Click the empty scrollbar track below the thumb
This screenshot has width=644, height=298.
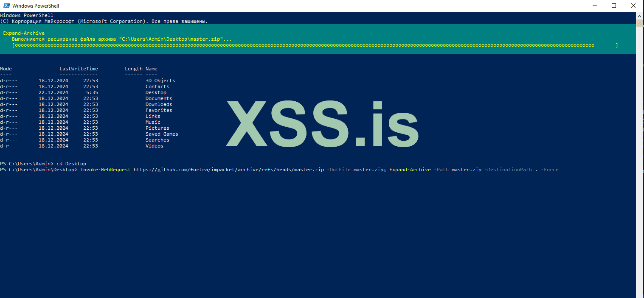click(x=640, y=170)
